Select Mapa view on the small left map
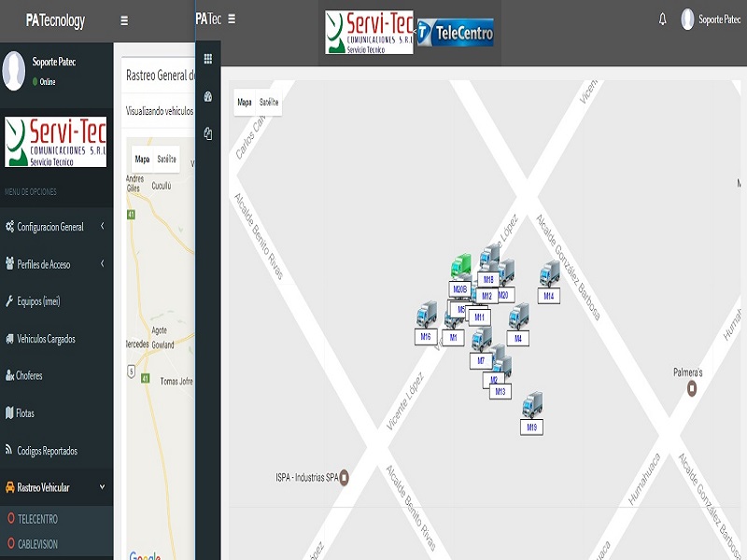Viewport: 747px width, 560px height. click(142, 159)
